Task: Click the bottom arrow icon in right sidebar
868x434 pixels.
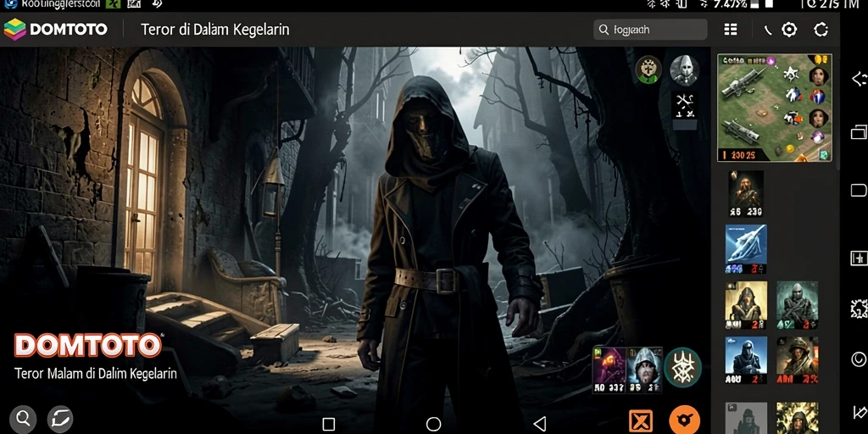Action: click(860, 411)
